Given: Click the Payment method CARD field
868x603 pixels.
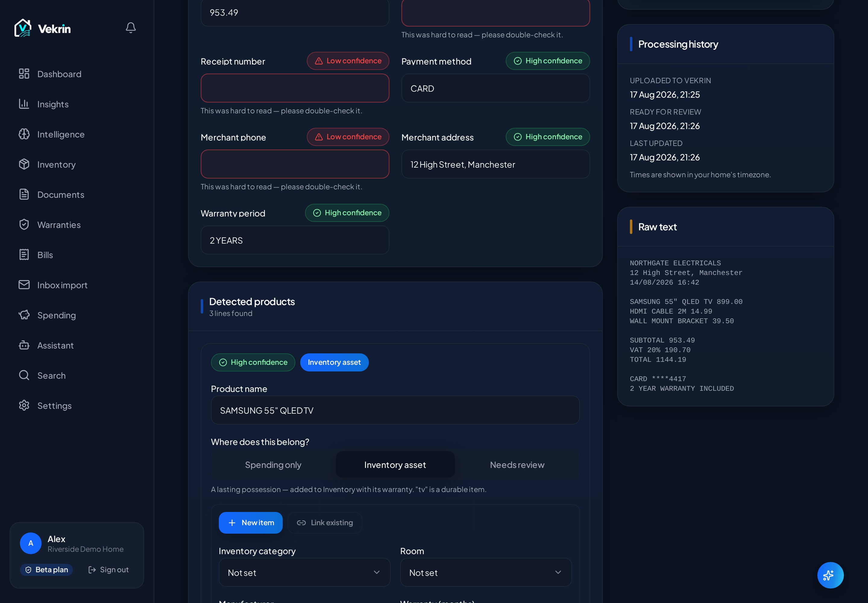Looking at the screenshot, I should tap(495, 88).
